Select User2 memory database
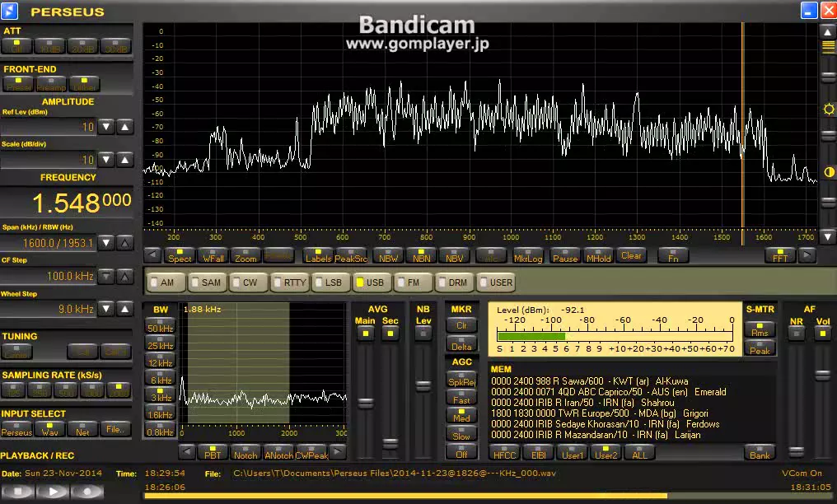837x504 pixels. tap(606, 452)
